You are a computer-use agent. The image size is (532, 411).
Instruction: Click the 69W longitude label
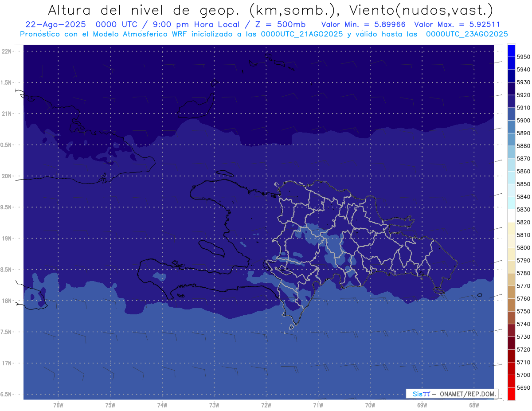click(422, 405)
